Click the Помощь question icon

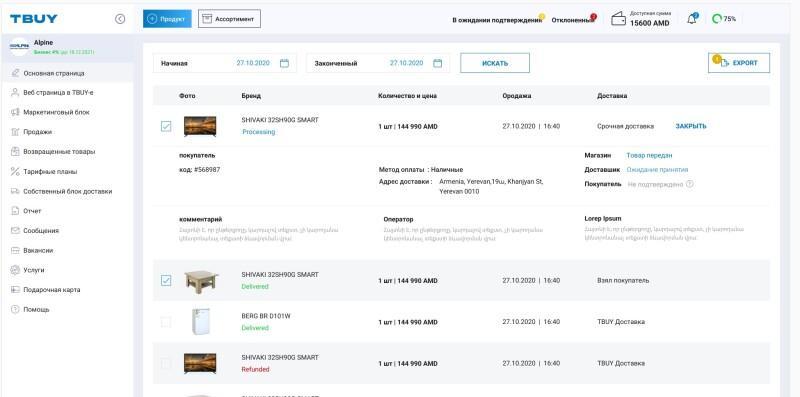coord(15,309)
